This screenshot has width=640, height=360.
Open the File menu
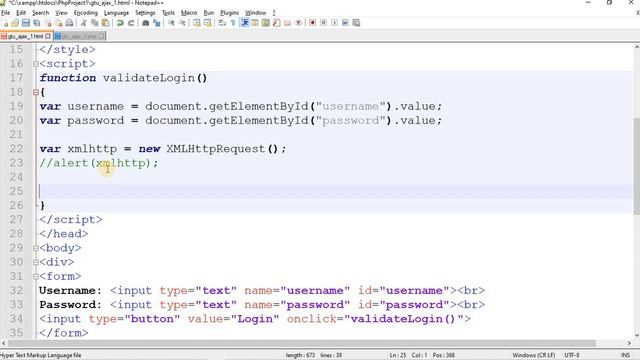pyautogui.click(x=6, y=13)
